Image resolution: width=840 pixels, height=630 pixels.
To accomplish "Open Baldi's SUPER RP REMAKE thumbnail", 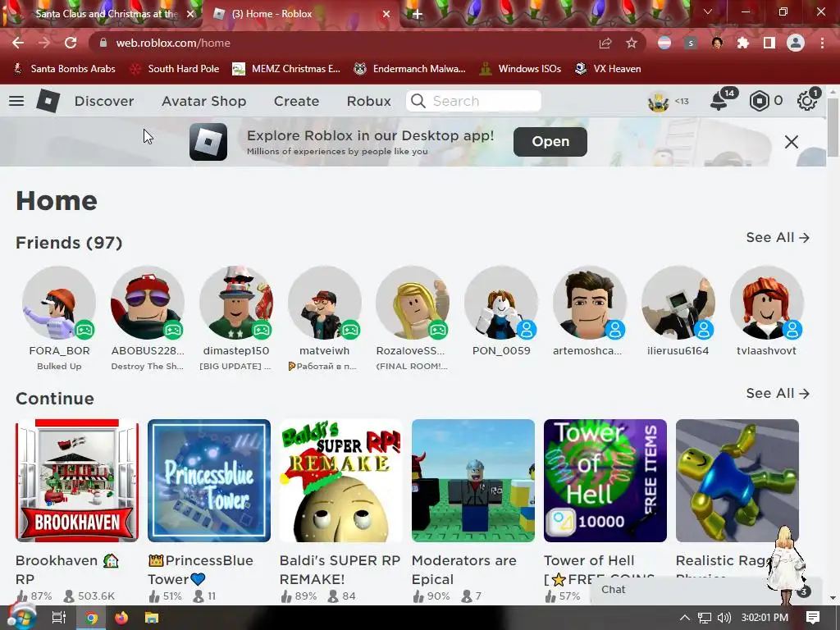I will click(341, 481).
